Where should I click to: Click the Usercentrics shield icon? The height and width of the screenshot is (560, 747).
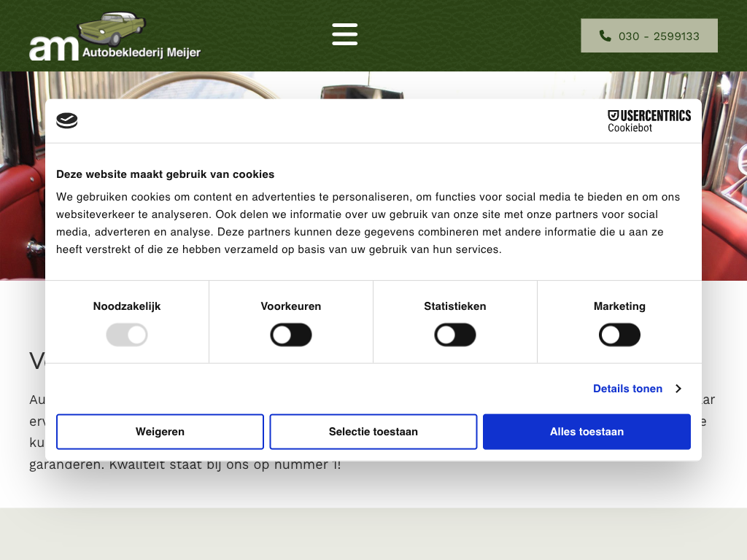pyautogui.click(x=614, y=115)
